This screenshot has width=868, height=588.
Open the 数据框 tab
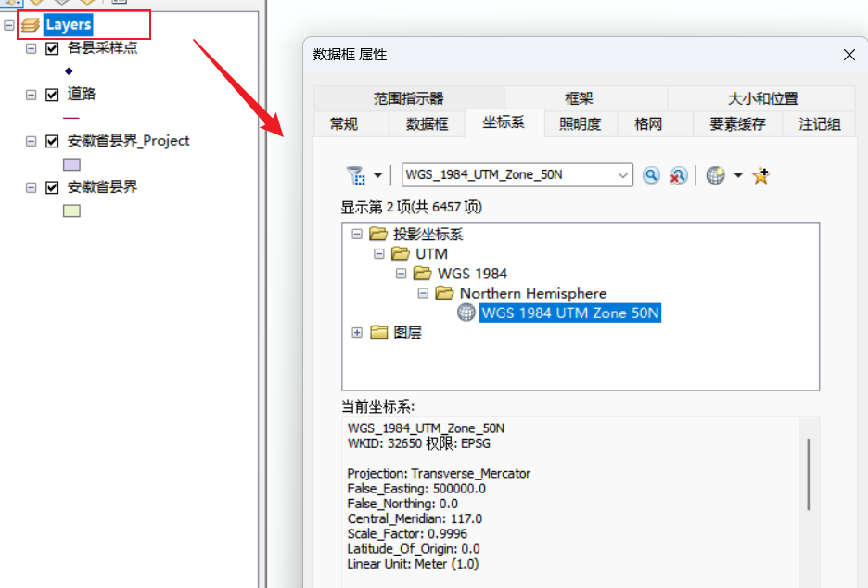427,124
